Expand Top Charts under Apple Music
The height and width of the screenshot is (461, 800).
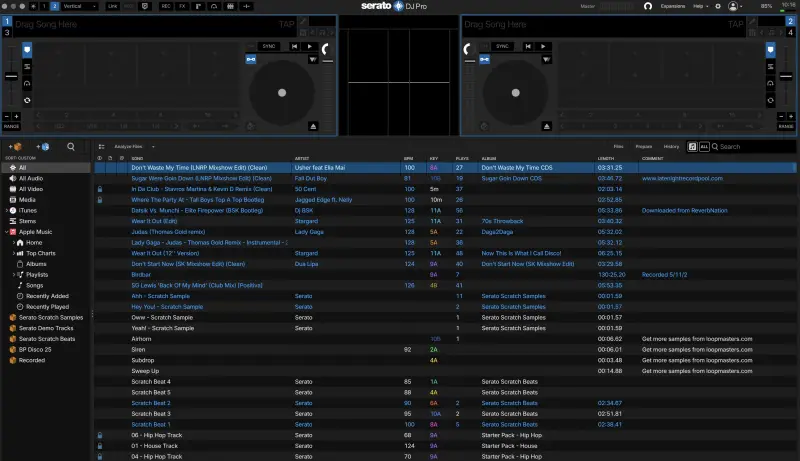14,253
